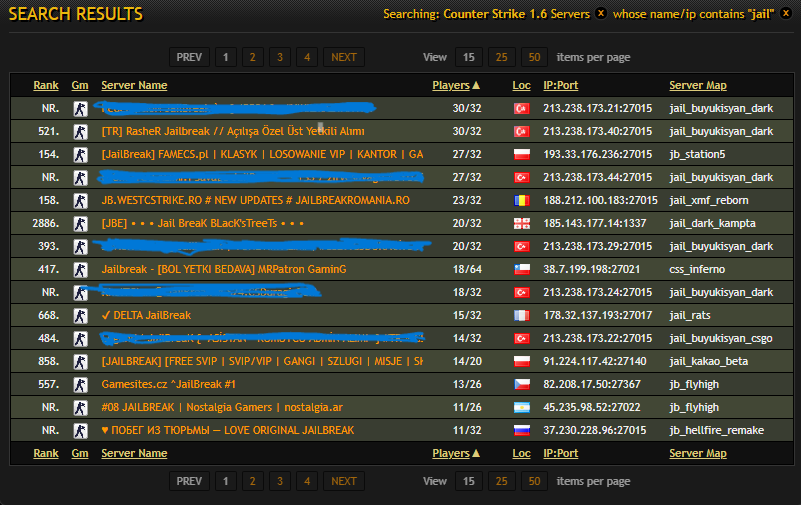The width and height of the screenshot is (801, 505).
Task: Click the Poland flag in FAMECS.pl row
Action: (x=522, y=155)
